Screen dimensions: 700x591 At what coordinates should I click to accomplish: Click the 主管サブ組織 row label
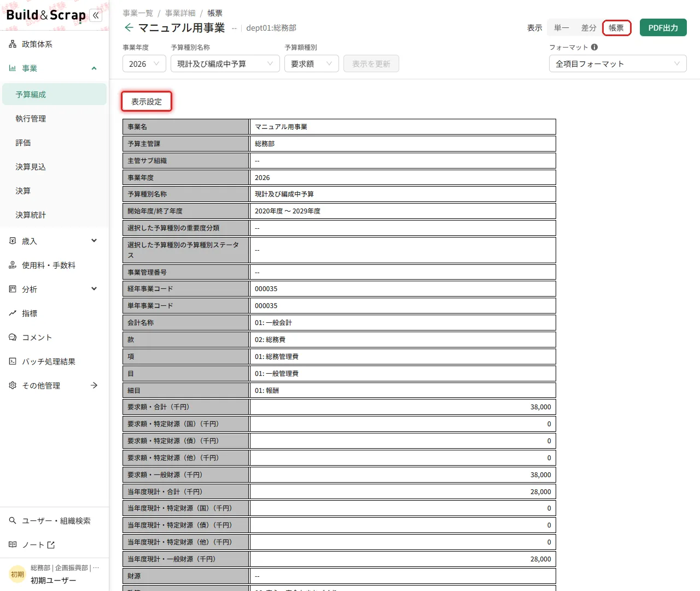tap(147, 161)
